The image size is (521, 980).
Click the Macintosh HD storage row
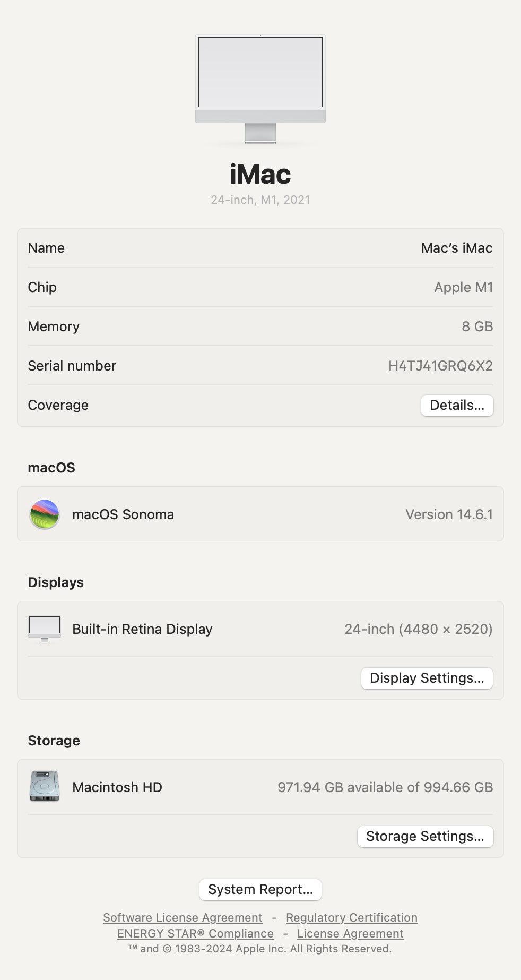click(260, 787)
